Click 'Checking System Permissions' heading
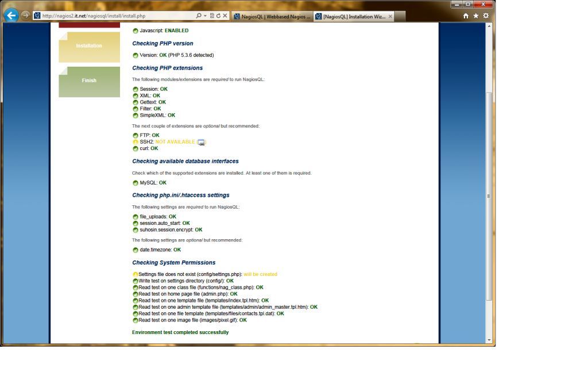Image resolution: width=588 pixels, height=368 pixels. pyautogui.click(x=173, y=262)
